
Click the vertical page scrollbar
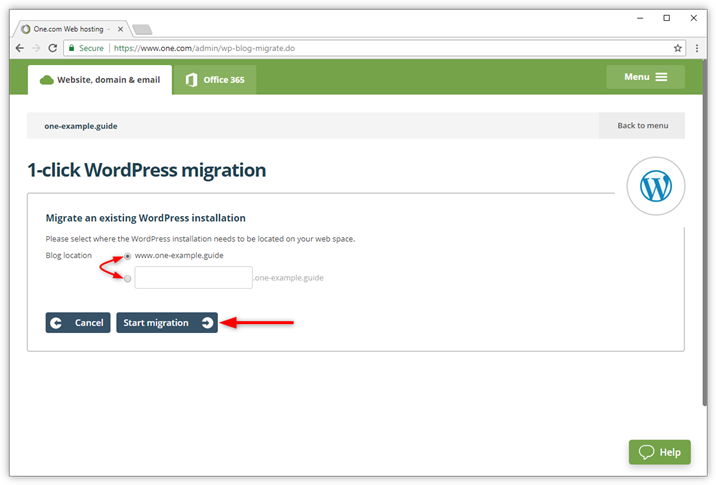[x=705, y=233]
